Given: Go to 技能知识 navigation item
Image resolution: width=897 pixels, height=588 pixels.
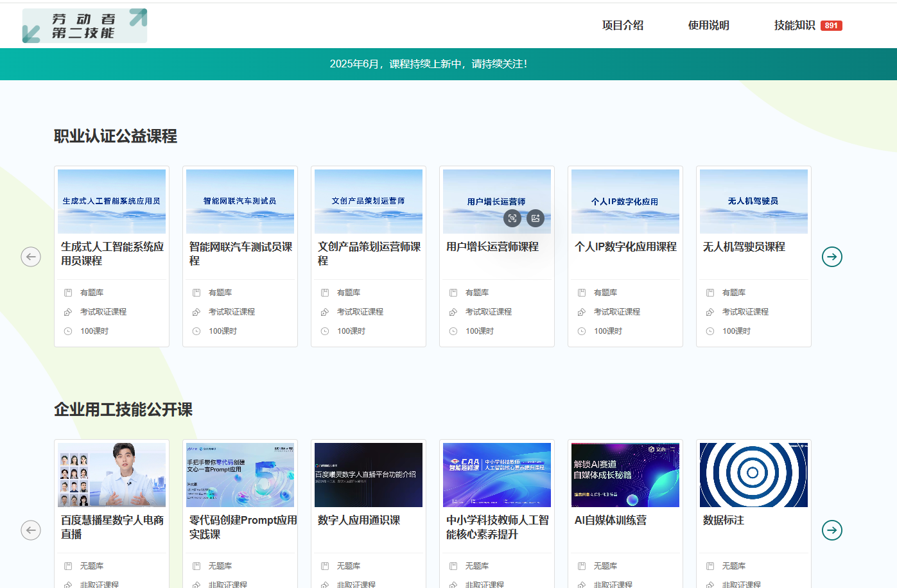Looking at the screenshot, I should coord(794,26).
